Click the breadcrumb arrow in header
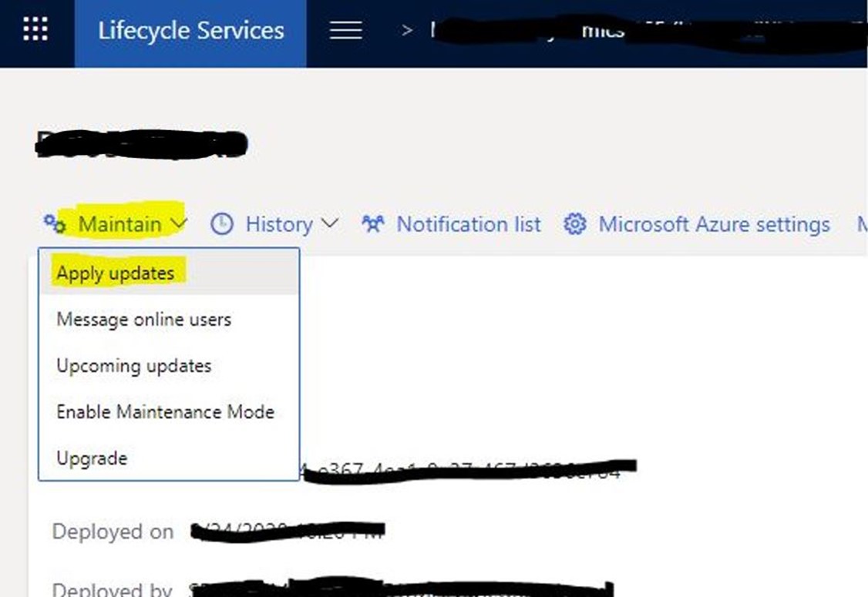 tap(407, 31)
